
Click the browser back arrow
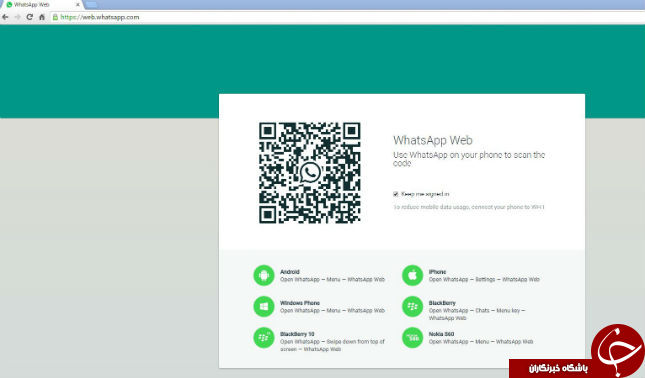coord(5,17)
